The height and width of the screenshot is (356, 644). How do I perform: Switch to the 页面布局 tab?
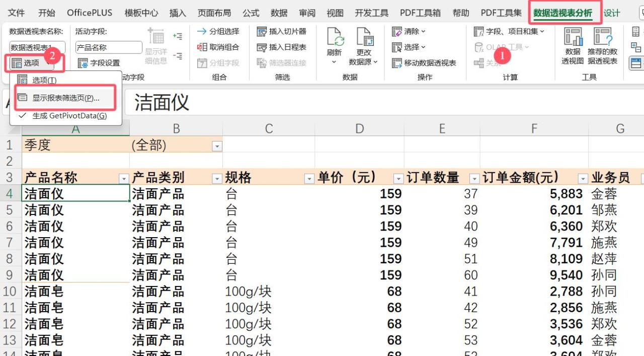214,13
